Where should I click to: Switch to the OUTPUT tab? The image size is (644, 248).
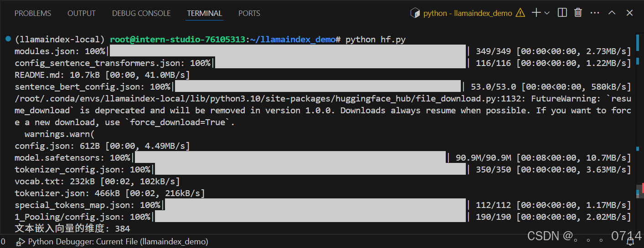point(82,13)
